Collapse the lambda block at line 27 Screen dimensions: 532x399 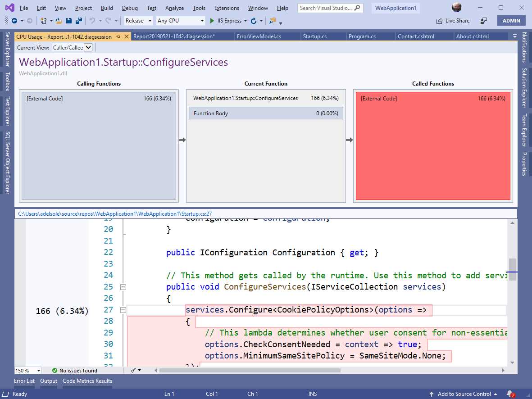[x=123, y=310]
